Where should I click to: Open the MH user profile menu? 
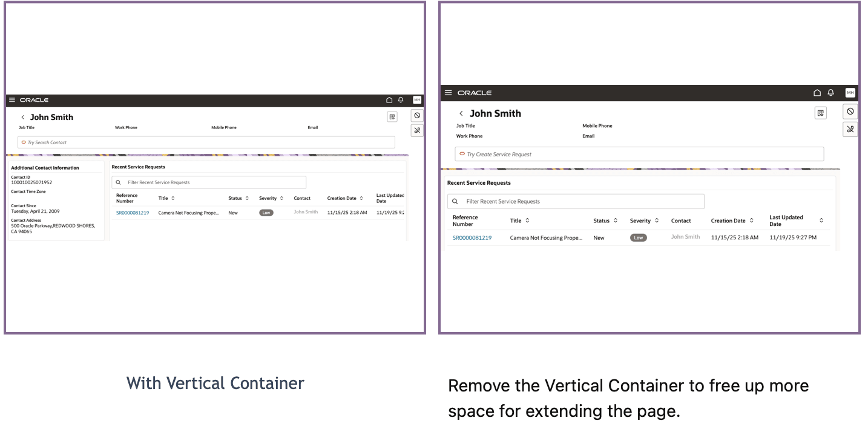(x=850, y=92)
